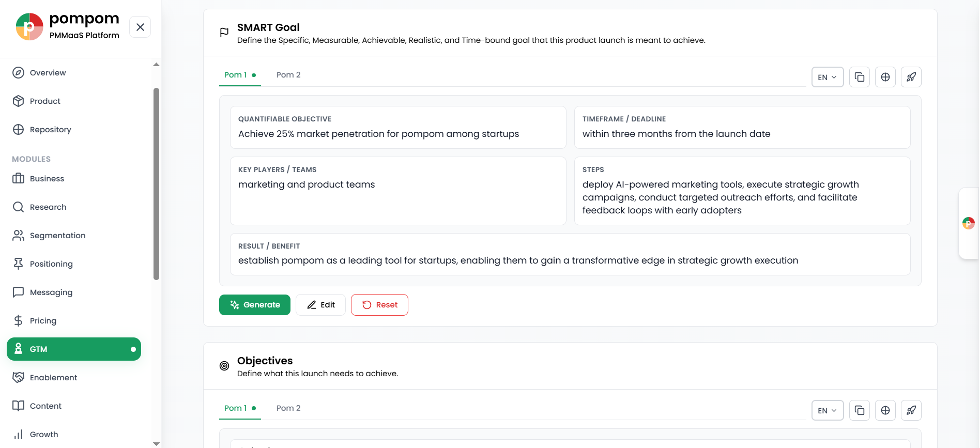This screenshot has height=448, width=980.
Task: Click the green Generate button
Action: [255, 305]
